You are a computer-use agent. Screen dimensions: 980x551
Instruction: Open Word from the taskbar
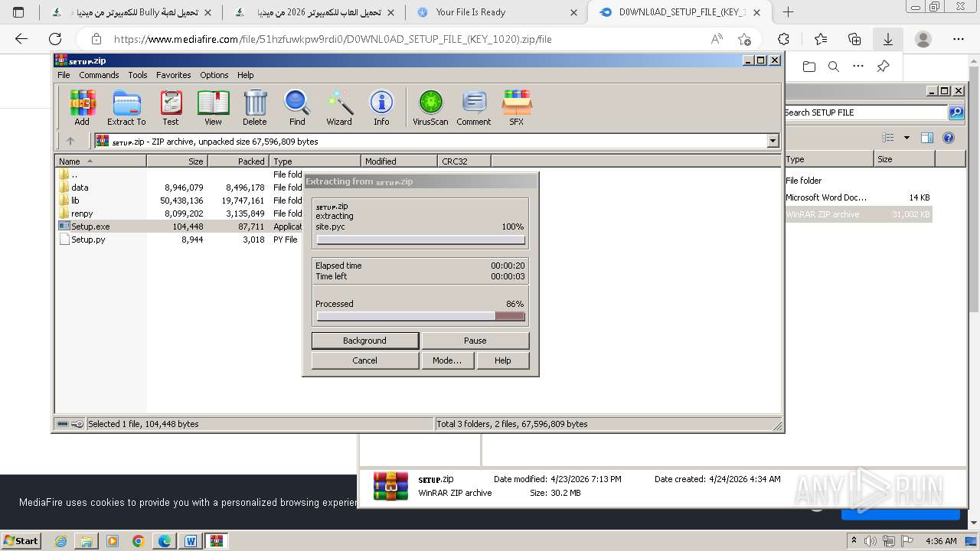point(190,541)
